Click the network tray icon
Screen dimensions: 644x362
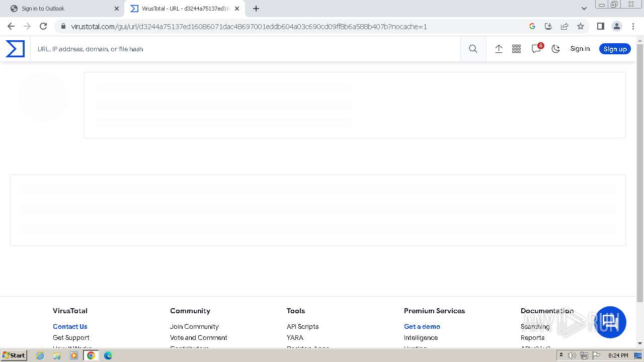[584, 355]
